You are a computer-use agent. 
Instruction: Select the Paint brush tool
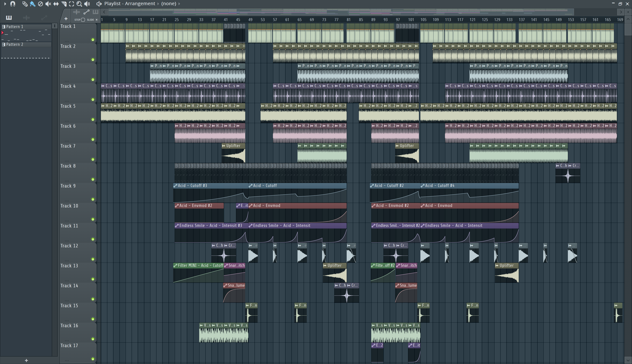click(x=33, y=4)
